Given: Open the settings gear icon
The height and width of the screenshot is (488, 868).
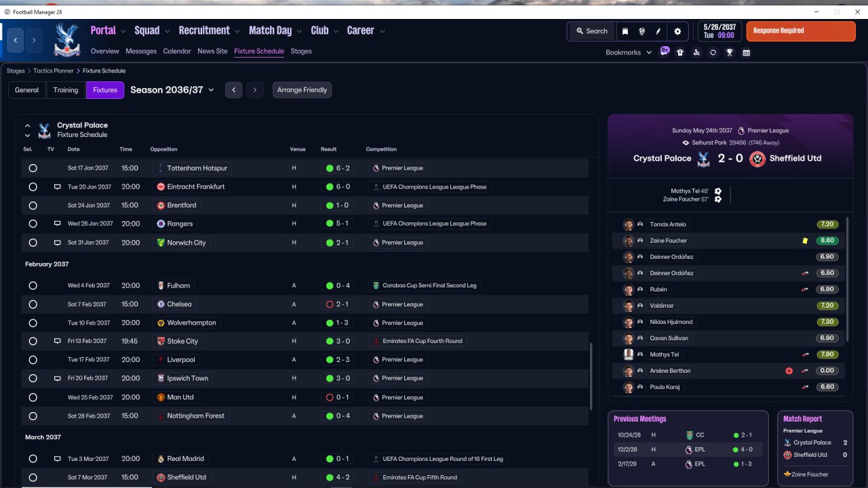Looking at the screenshot, I should coord(677,31).
